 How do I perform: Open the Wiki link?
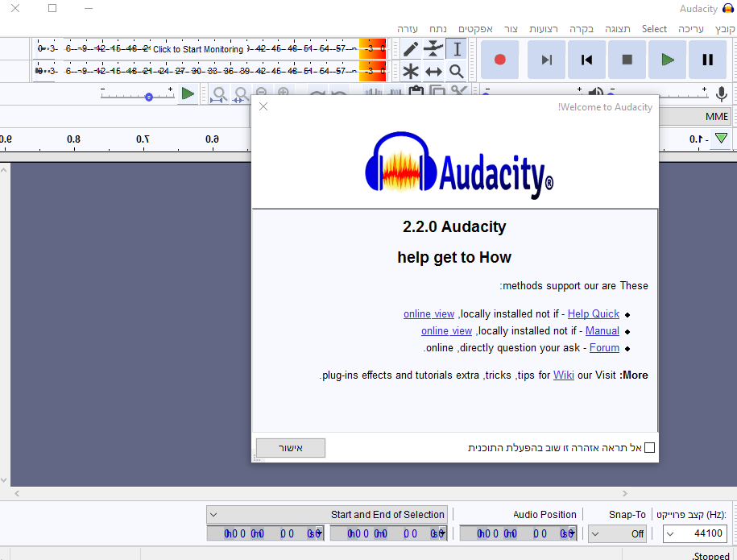click(564, 375)
